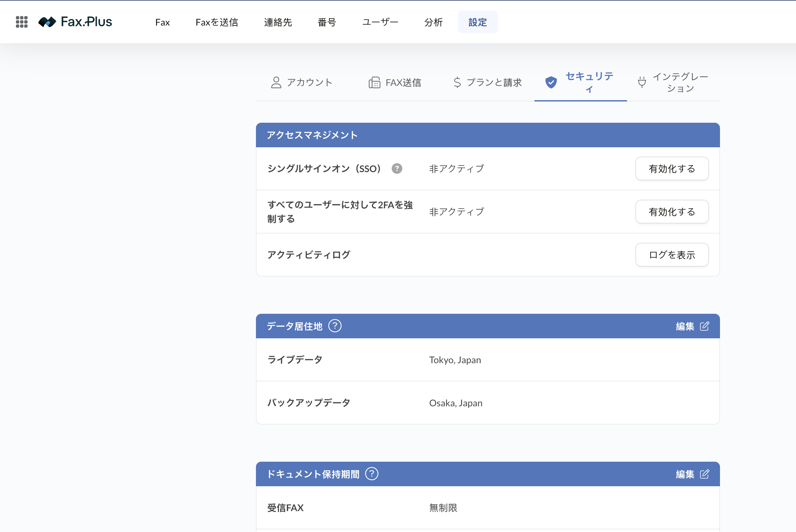Switch to the インテグレーション tab

(x=674, y=83)
